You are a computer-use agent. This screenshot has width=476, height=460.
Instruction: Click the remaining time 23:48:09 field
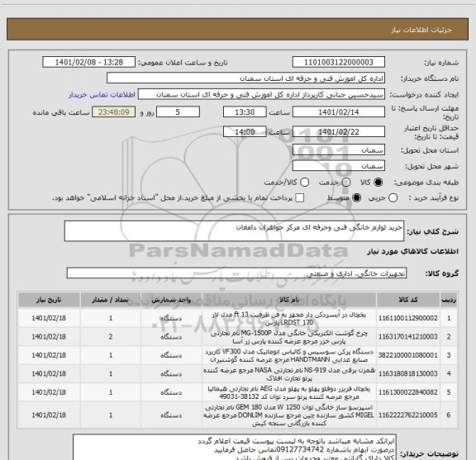tap(114, 112)
